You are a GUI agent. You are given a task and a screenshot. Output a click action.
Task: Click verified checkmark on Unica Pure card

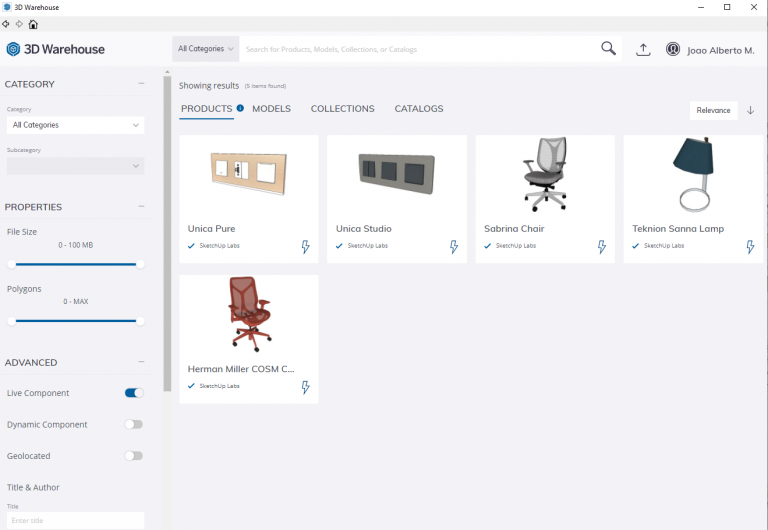(191, 246)
